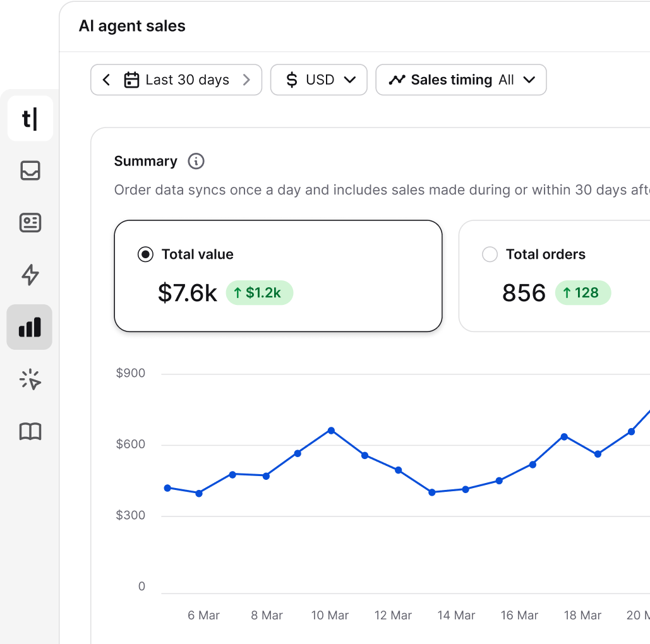Click the workspace logo at sidebar top
The width and height of the screenshot is (650, 644).
pos(30,118)
